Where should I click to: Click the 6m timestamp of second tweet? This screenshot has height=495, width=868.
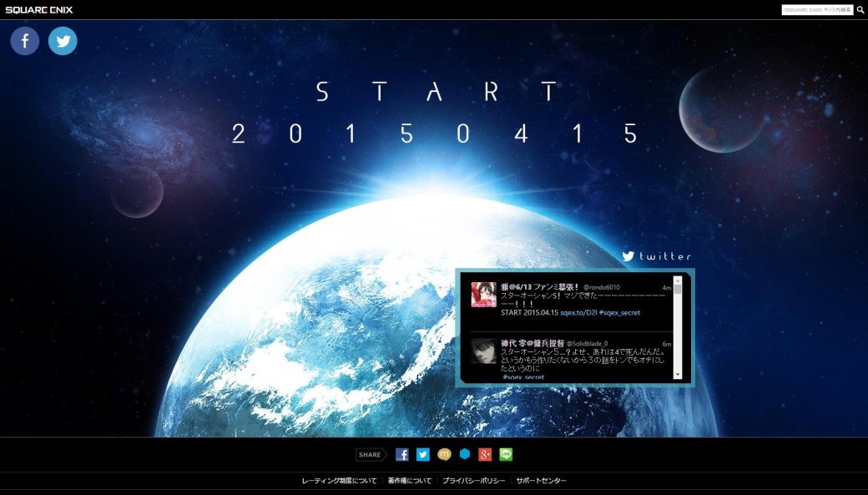coord(667,345)
